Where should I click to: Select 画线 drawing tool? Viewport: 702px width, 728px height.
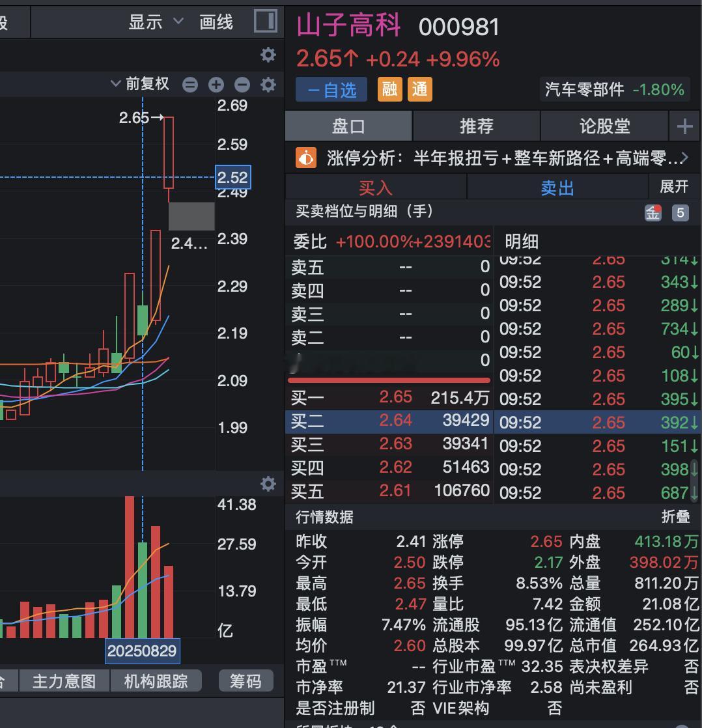pyautogui.click(x=216, y=22)
